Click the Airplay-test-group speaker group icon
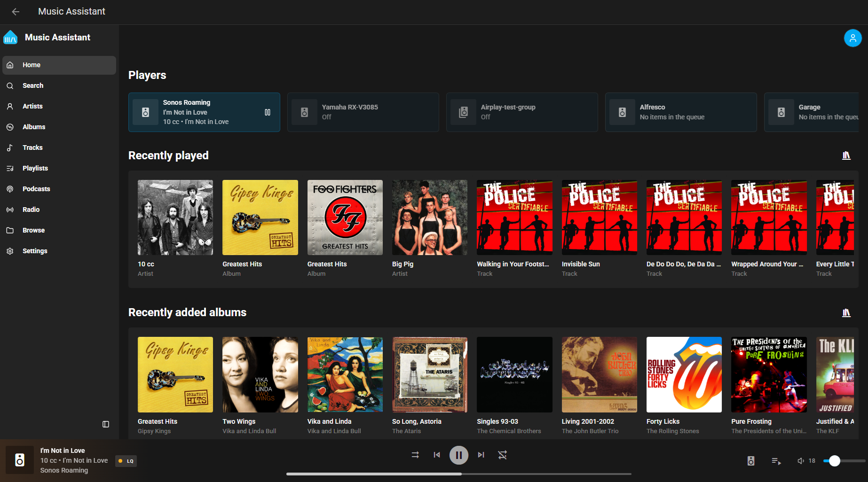 pos(464,112)
